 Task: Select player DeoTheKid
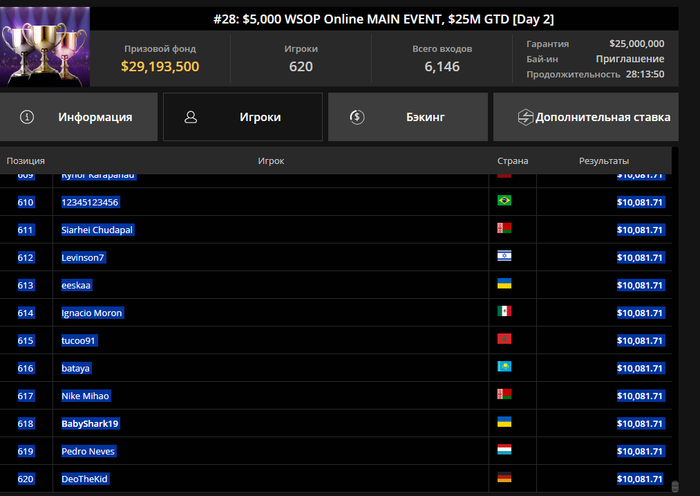tap(85, 479)
